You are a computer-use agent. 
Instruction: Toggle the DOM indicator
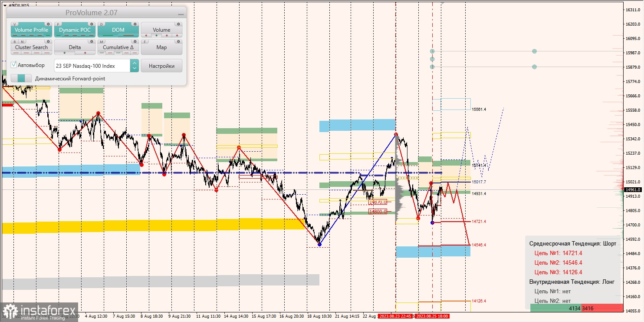[118, 30]
